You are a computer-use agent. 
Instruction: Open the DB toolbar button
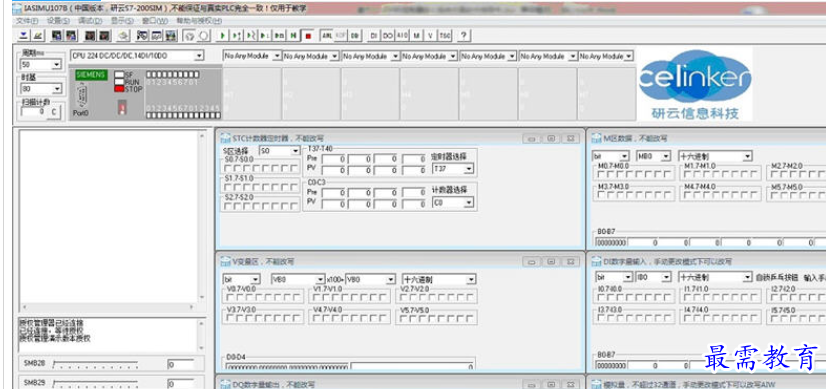(355, 35)
